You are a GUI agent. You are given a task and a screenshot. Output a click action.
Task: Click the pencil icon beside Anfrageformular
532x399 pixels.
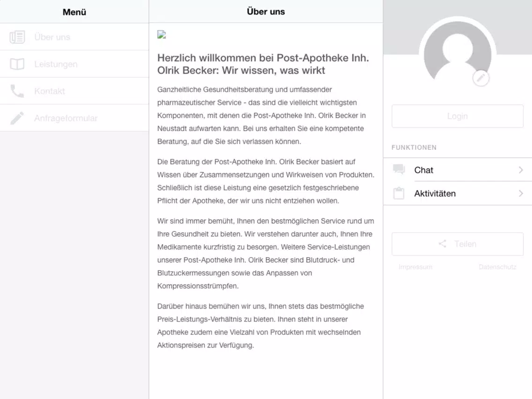coord(17,118)
